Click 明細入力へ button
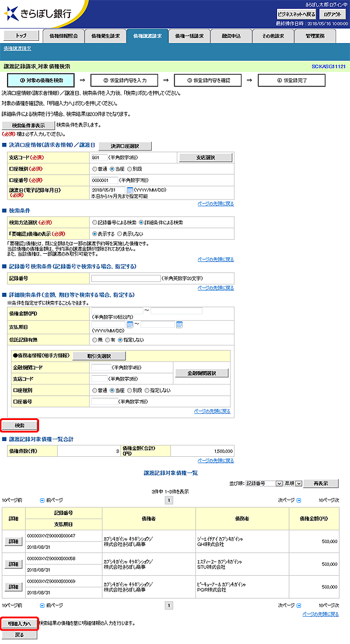This screenshot has height=644, width=350. pos(20,624)
